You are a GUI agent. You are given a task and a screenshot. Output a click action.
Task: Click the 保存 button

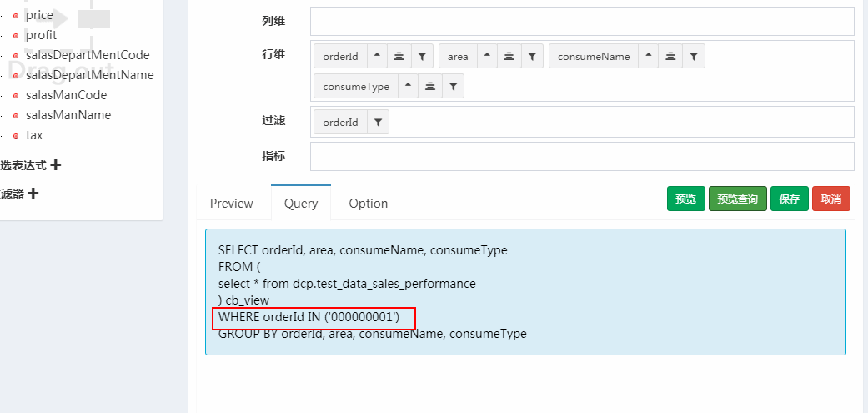pyautogui.click(x=790, y=199)
